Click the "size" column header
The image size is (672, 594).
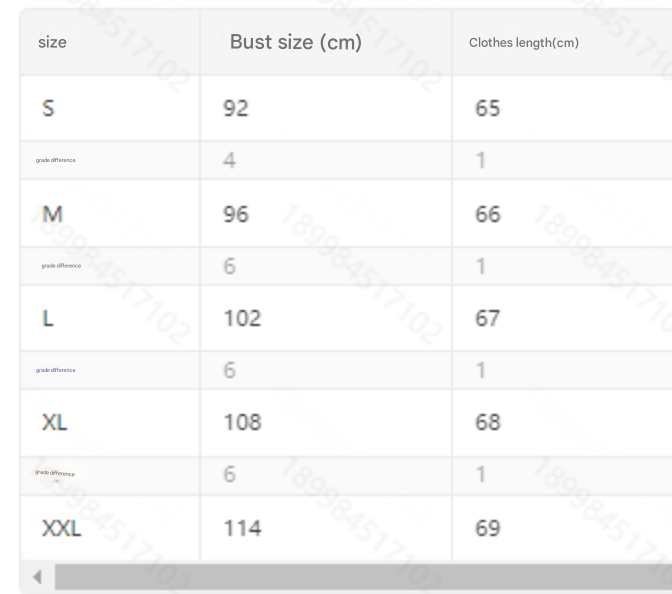[52, 43]
